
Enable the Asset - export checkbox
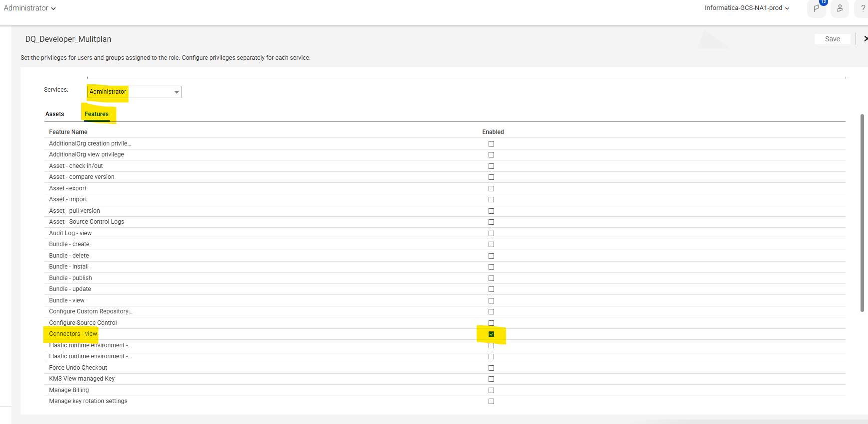(x=491, y=188)
